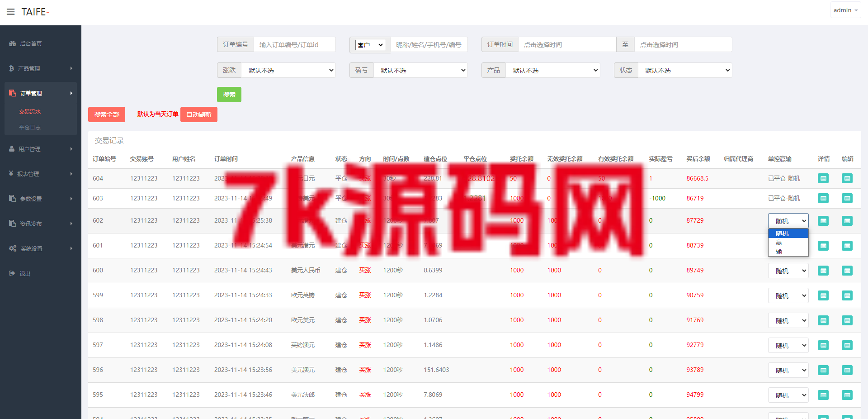This screenshot has height=419, width=868.
Task: Expand 系统设置 sidebar menu
Action: [41, 248]
